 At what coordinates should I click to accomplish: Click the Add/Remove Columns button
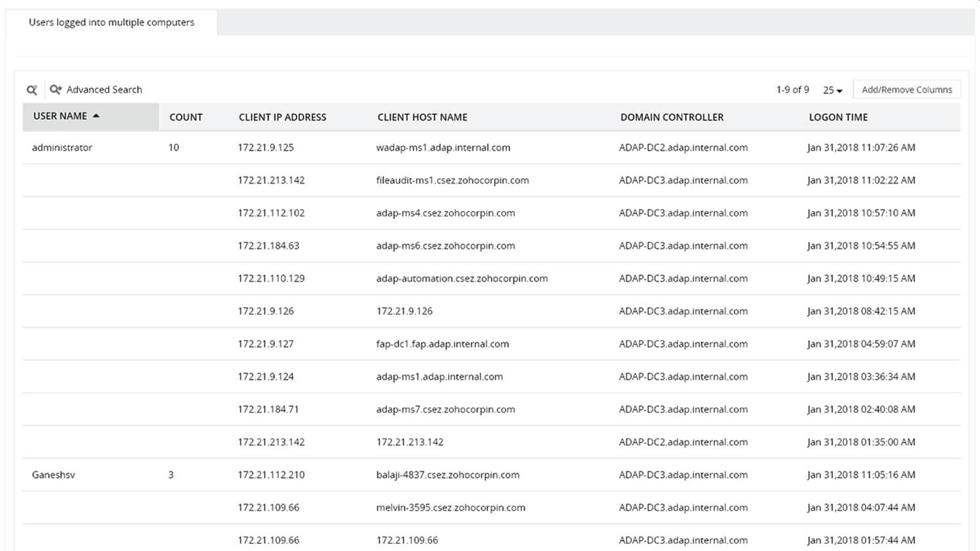pos(906,90)
